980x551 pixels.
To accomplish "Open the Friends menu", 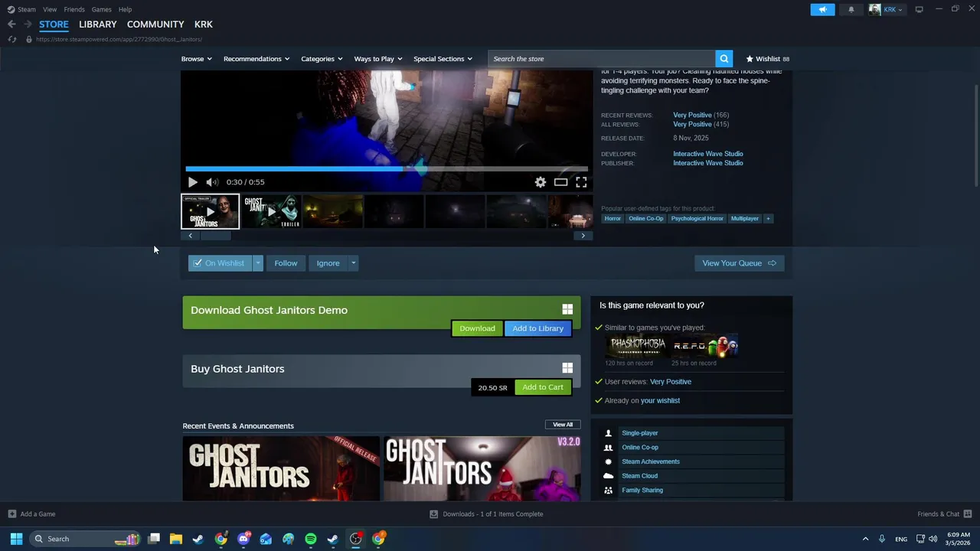I will pyautogui.click(x=74, y=9).
